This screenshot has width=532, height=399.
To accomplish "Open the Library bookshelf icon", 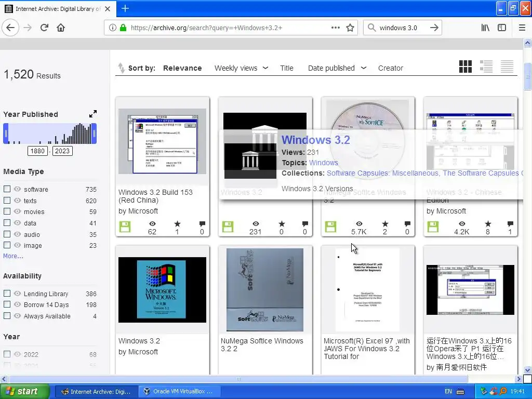I will [485, 28].
